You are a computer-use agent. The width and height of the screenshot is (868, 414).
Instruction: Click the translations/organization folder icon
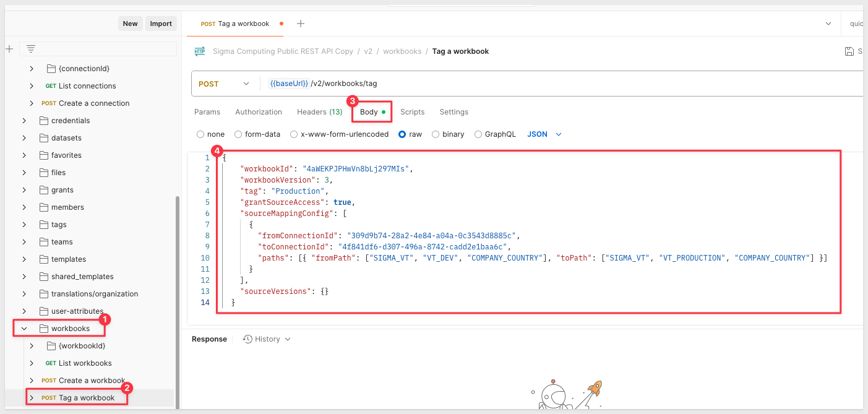44,294
